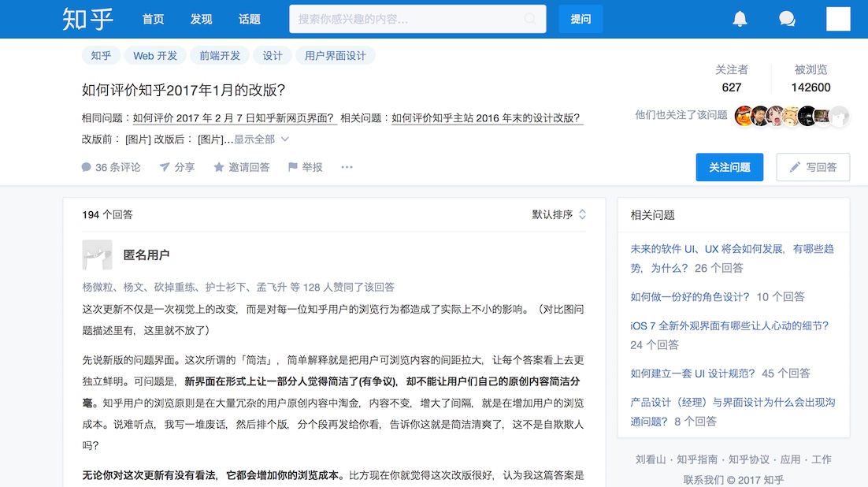Open the user profile avatar in header
This screenshot has width=868, height=487.
pyautogui.click(x=838, y=19)
